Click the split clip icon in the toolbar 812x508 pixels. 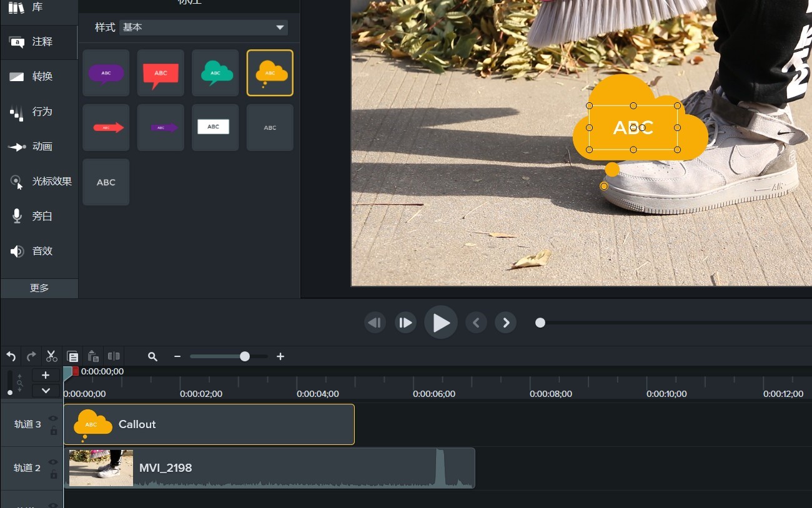(x=114, y=356)
